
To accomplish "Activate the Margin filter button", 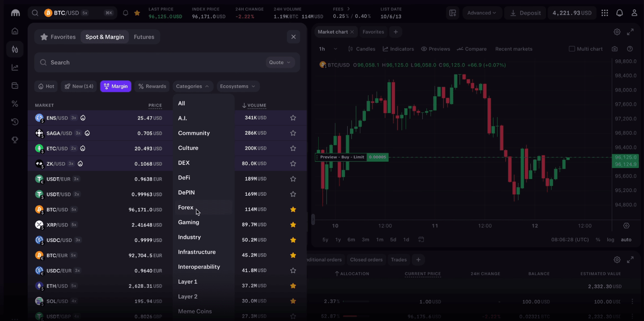I will pos(115,86).
